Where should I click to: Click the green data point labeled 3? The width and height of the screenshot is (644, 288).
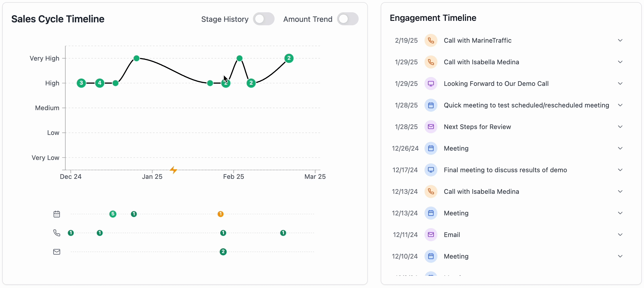[81, 83]
